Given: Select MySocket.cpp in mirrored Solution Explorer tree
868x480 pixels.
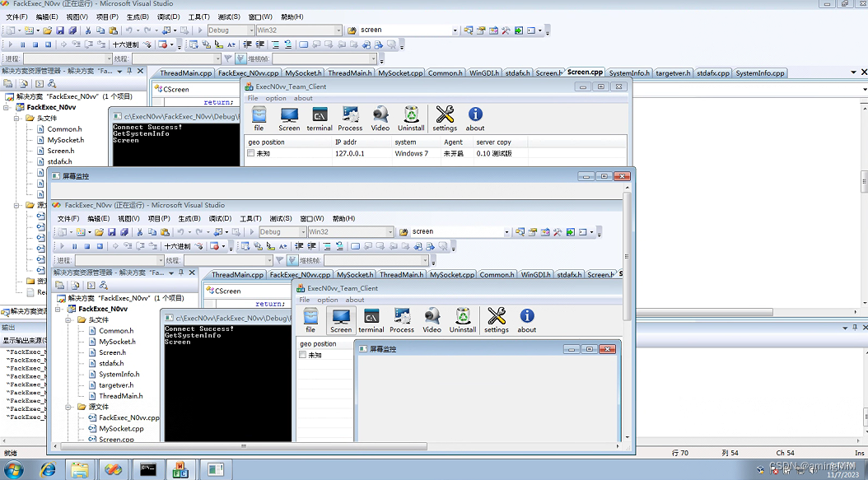Looking at the screenshot, I should (x=121, y=428).
